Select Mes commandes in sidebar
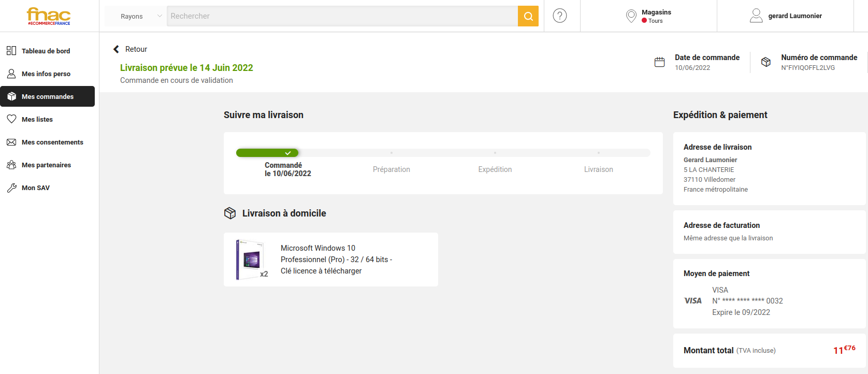Image resolution: width=868 pixels, height=374 pixels. pos(48,96)
